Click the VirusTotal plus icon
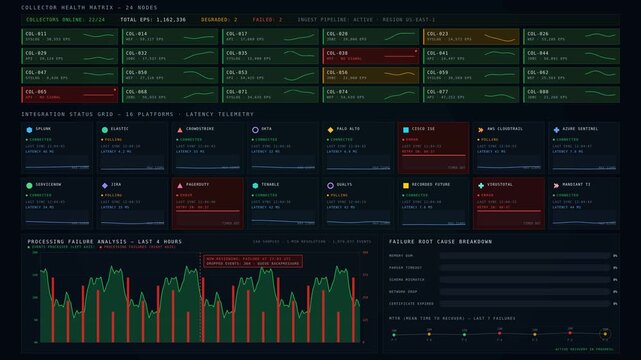641x360 pixels. 481,186
